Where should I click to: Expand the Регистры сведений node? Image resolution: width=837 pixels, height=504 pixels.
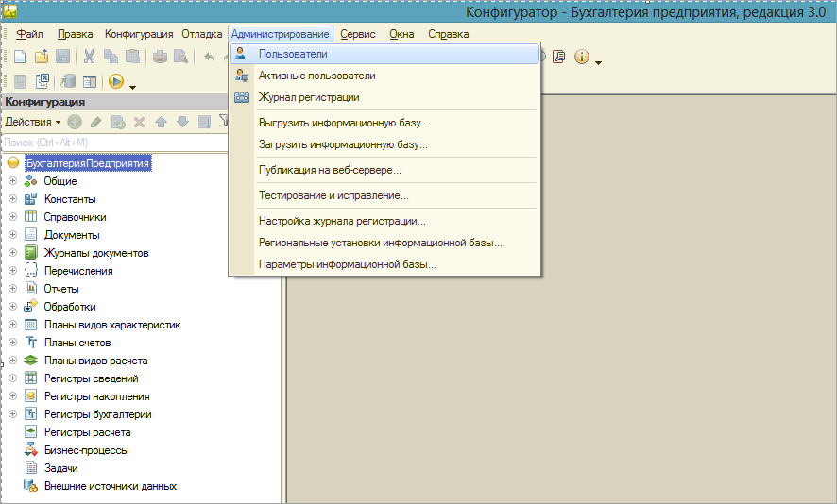(12, 378)
